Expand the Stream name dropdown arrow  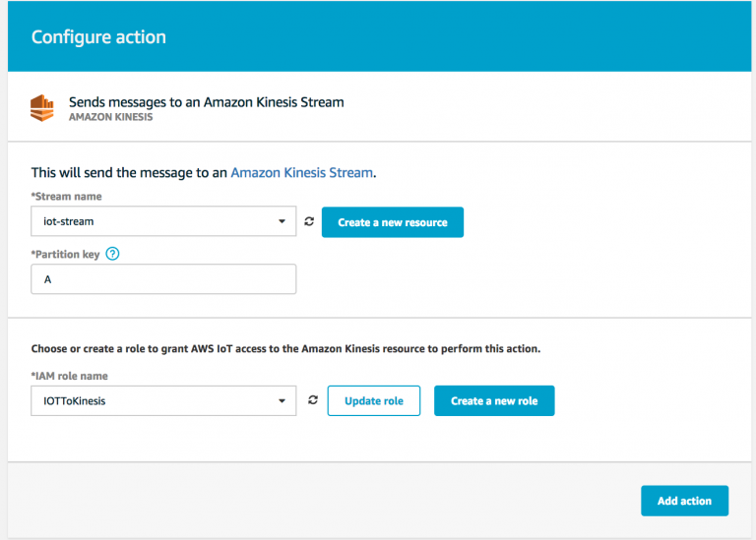click(283, 221)
